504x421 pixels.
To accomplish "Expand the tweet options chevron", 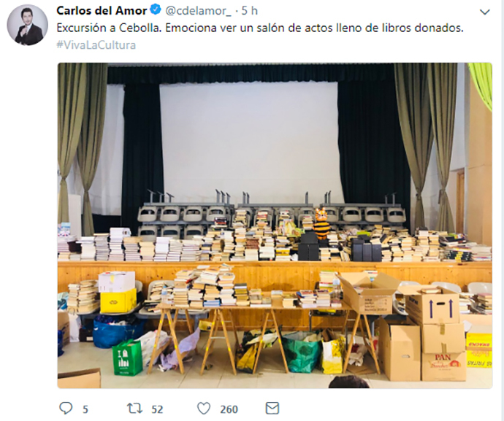I will coord(485,12).
